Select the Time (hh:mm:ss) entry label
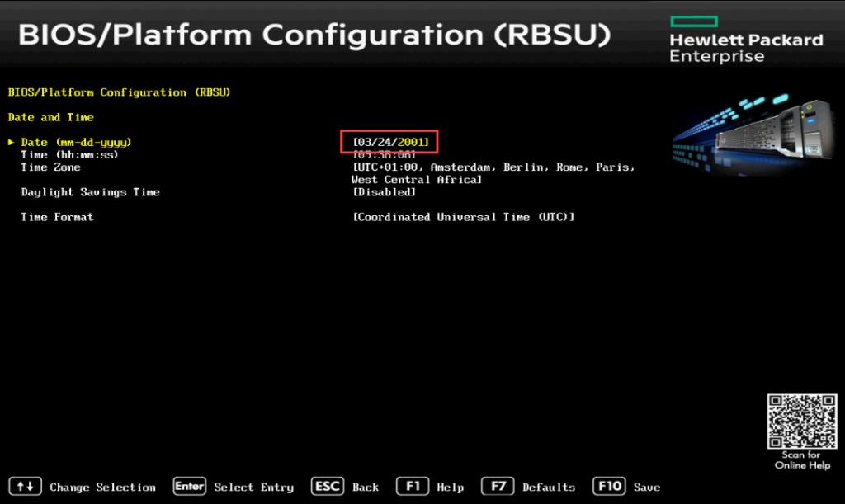The height and width of the screenshot is (504, 845). tap(69, 155)
